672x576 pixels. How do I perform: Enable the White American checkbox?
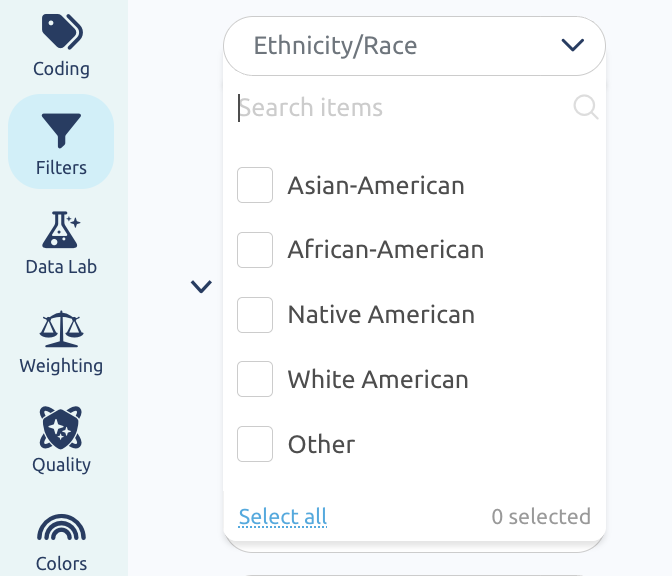click(x=255, y=379)
